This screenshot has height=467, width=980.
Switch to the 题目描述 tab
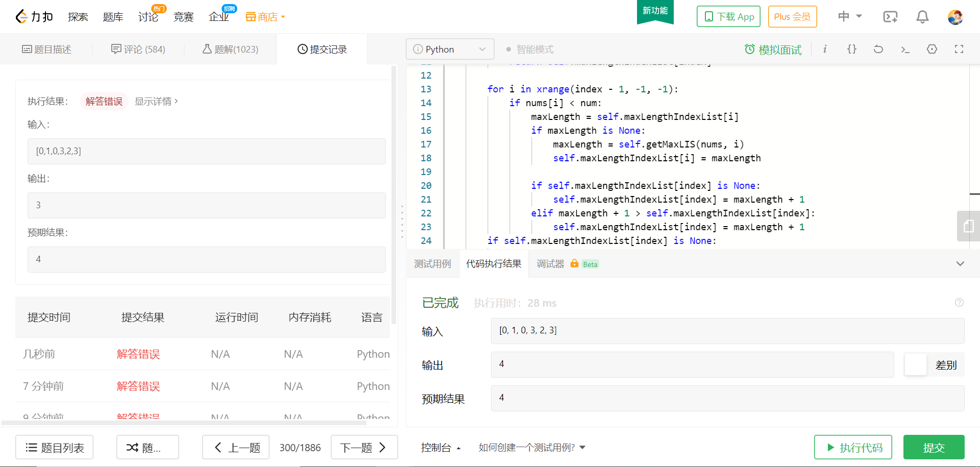point(46,50)
